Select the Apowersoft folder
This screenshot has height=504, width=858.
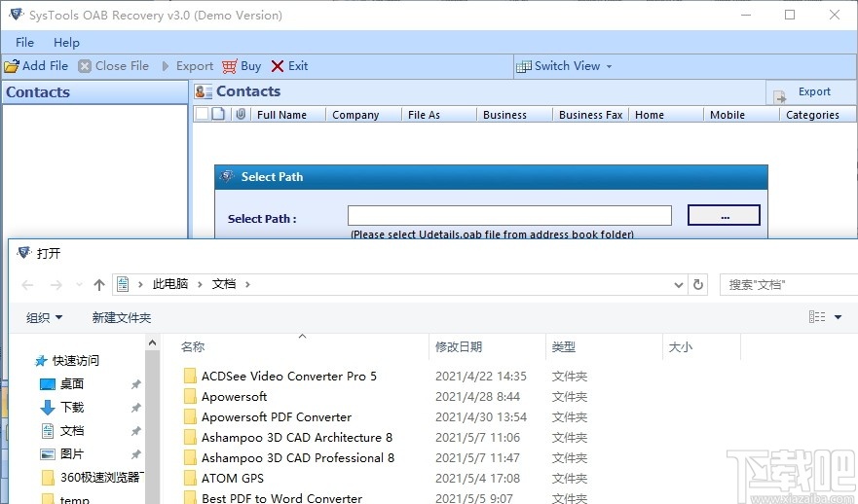(234, 396)
